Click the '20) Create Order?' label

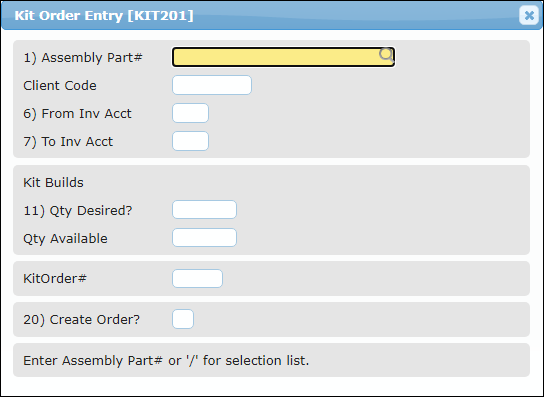tap(82, 320)
